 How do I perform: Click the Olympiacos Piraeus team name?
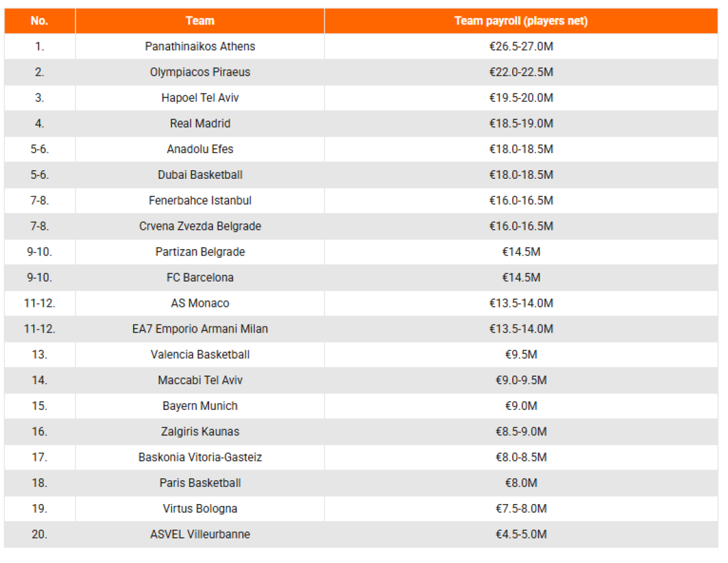(200, 72)
